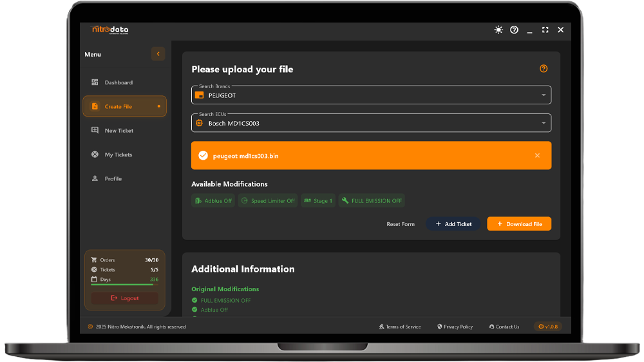Remove the uploaded peugeot md1cs003.bin file
This screenshot has width=644, height=362.
537,156
